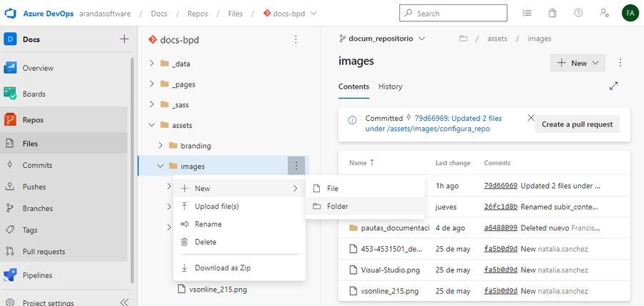The height and width of the screenshot is (306, 644).
Task: Click the fullscreen expand arrows icon
Action: (613, 86)
